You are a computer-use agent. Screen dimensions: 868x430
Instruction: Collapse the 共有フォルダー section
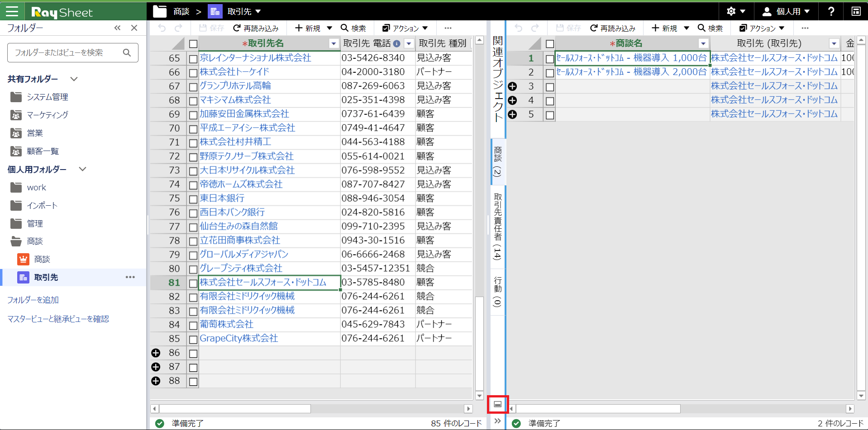pos(74,79)
